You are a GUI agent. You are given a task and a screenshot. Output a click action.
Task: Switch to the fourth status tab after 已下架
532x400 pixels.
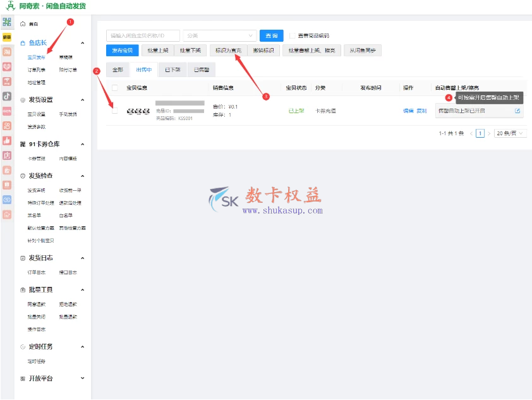pyautogui.click(x=202, y=70)
